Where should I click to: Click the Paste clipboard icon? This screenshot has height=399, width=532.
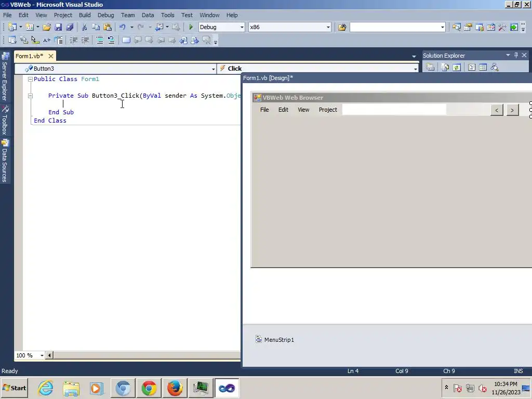(107, 27)
